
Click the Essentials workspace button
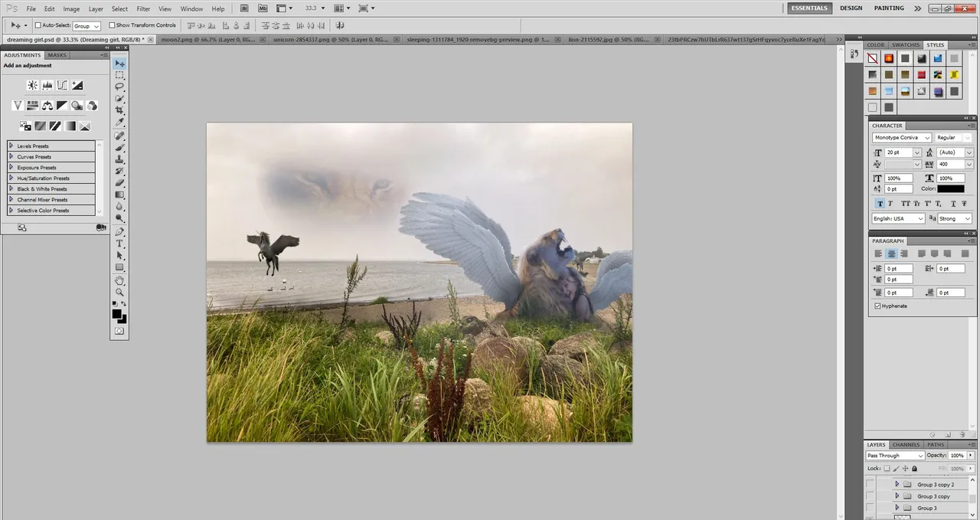pos(809,8)
